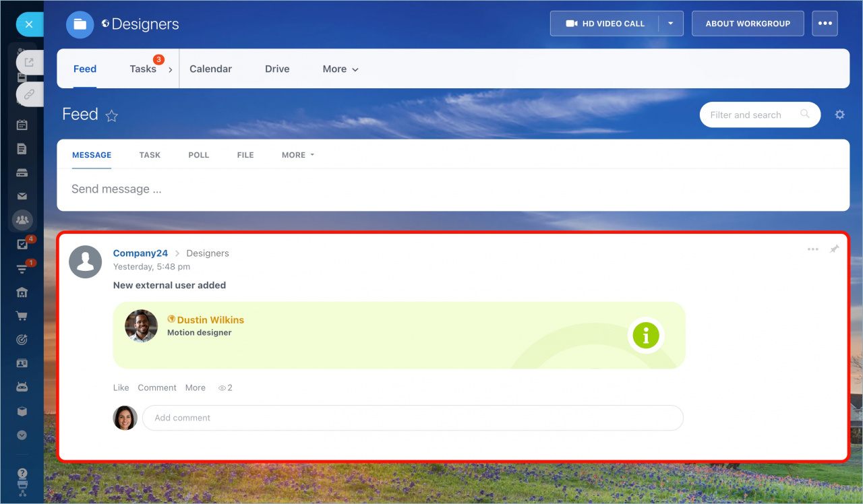
Task: Open the Calendar icon in the left sidebar
Action: (22, 125)
